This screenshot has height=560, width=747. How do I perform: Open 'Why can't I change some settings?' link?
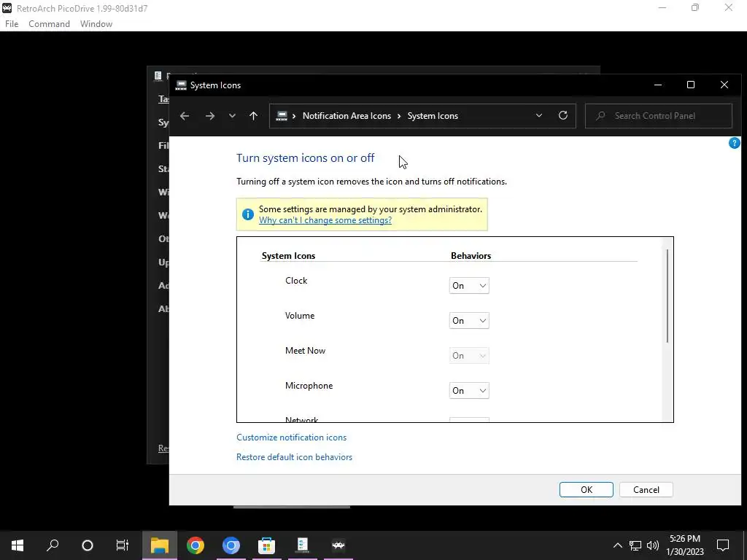tap(325, 220)
